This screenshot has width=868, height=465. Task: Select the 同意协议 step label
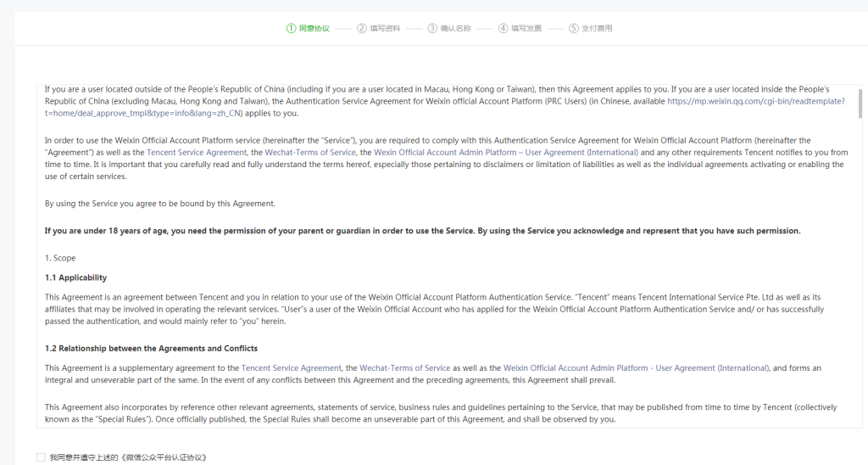click(314, 28)
